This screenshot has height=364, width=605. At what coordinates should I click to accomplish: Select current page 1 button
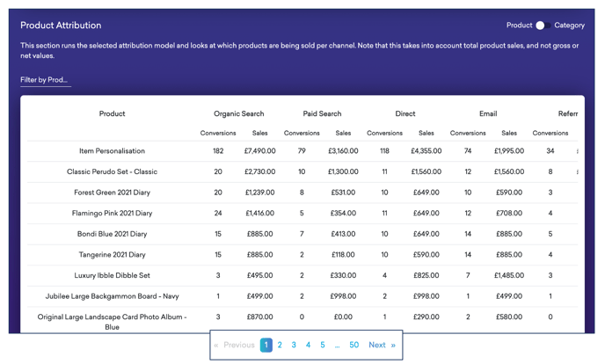pos(266,346)
